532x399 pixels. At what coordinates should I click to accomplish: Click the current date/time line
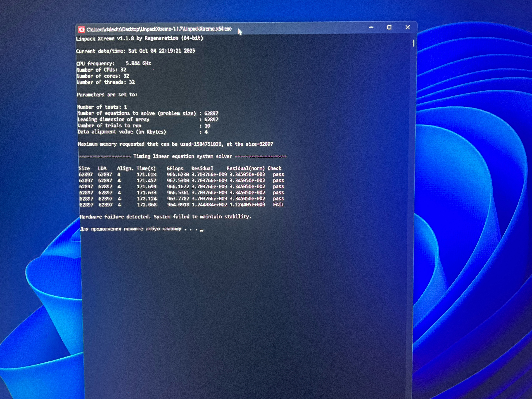(135, 51)
